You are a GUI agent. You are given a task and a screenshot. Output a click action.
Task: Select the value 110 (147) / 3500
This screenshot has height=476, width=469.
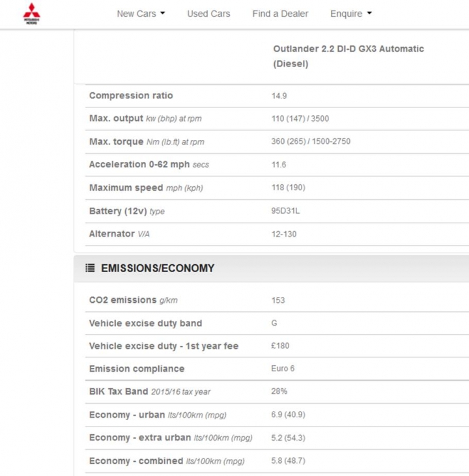click(300, 119)
